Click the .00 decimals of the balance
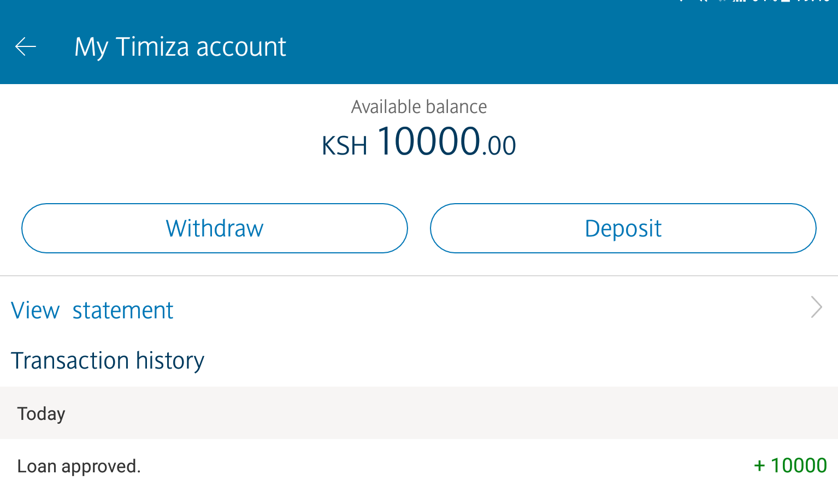Image resolution: width=838 pixels, height=504 pixels. [x=499, y=146]
